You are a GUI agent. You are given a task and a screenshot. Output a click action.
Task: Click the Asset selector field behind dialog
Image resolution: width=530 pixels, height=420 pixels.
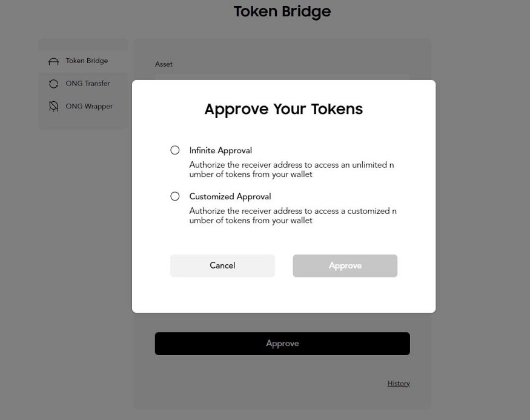pos(282,77)
